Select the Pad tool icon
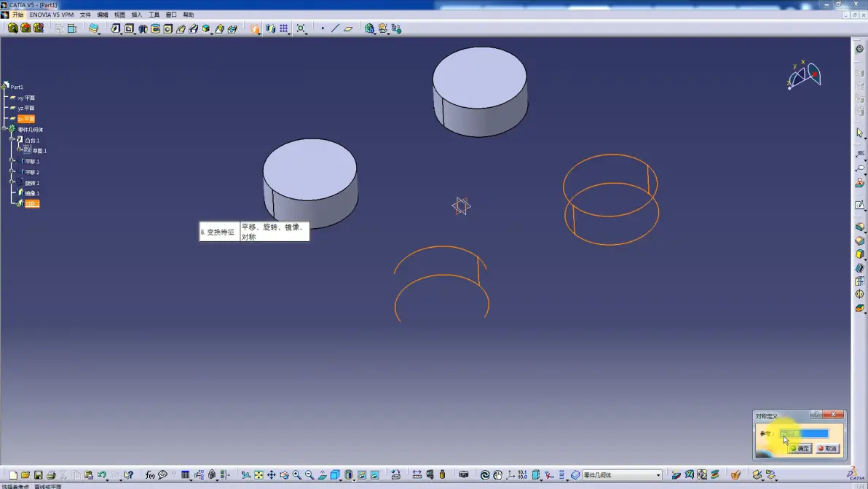The image size is (868, 489). coord(115,28)
